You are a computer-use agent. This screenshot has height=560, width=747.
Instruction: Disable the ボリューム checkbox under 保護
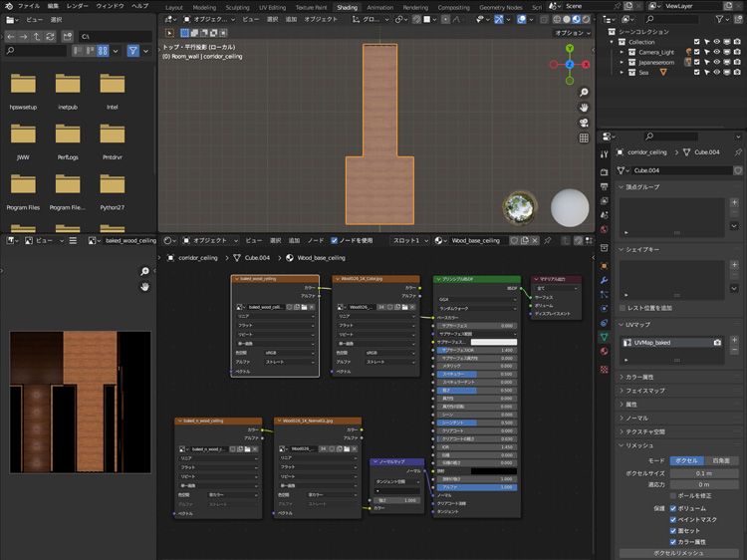[673, 507]
